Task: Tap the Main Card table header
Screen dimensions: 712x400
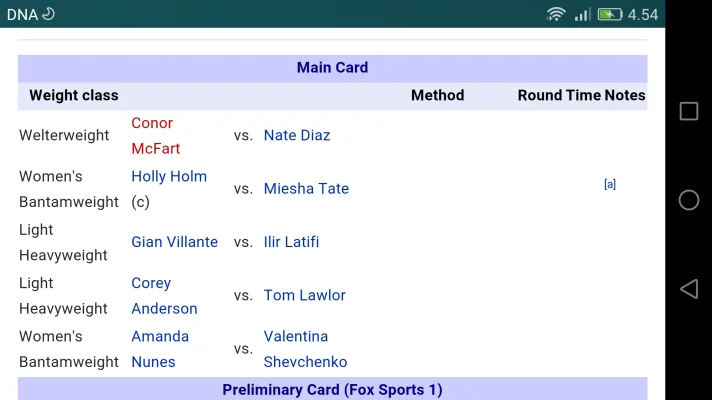Action: (332, 68)
